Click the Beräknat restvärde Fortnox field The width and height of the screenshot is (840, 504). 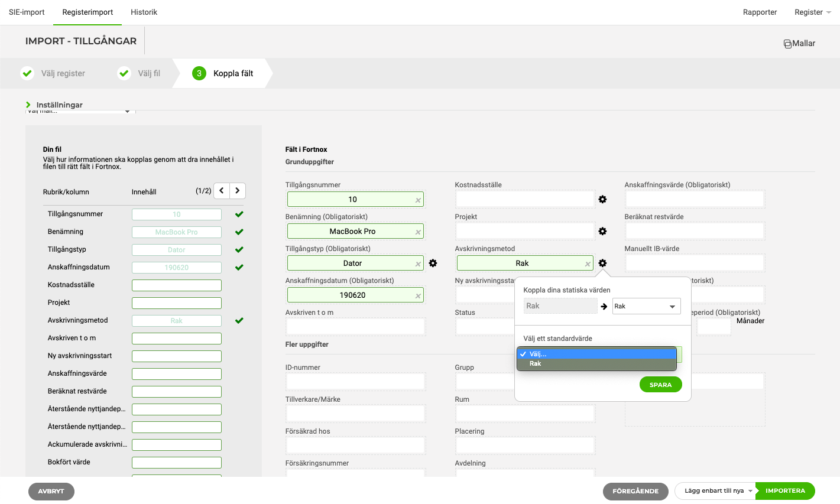(695, 231)
